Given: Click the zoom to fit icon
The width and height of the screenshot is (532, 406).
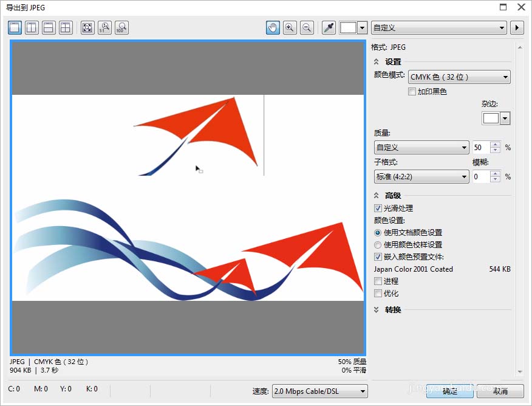Looking at the screenshot, I should tap(87, 27).
